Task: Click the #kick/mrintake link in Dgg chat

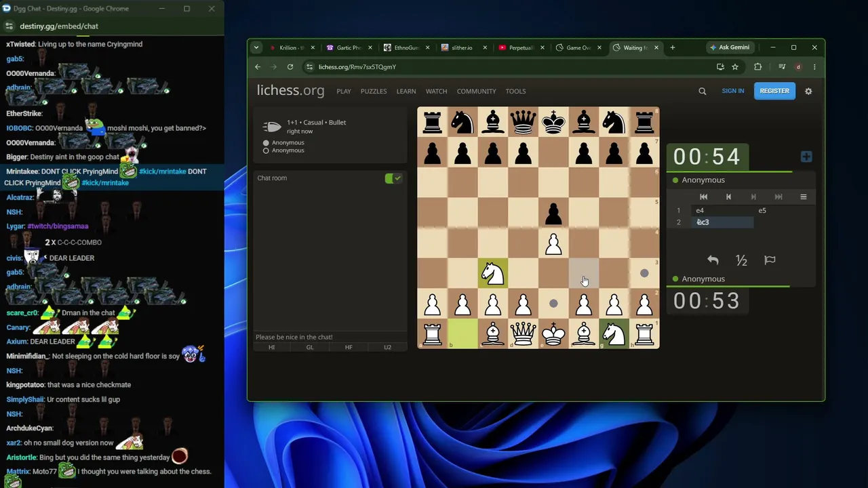Action: pos(162,171)
